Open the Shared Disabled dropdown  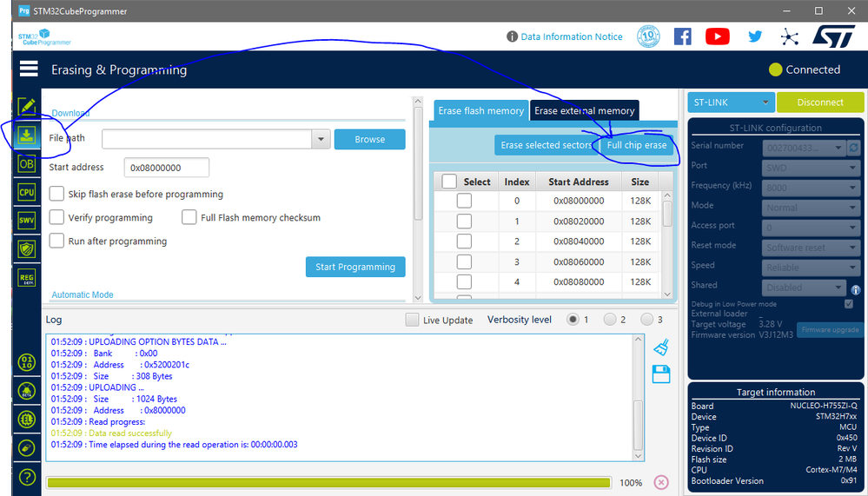pyautogui.click(x=803, y=288)
